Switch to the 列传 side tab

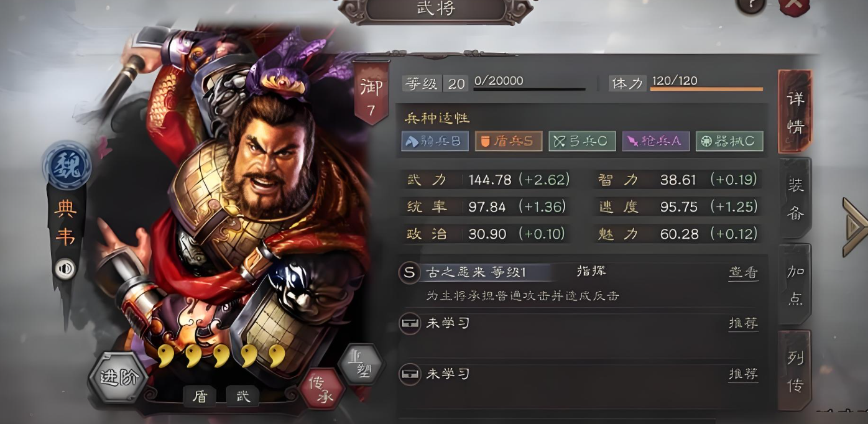click(x=795, y=371)
